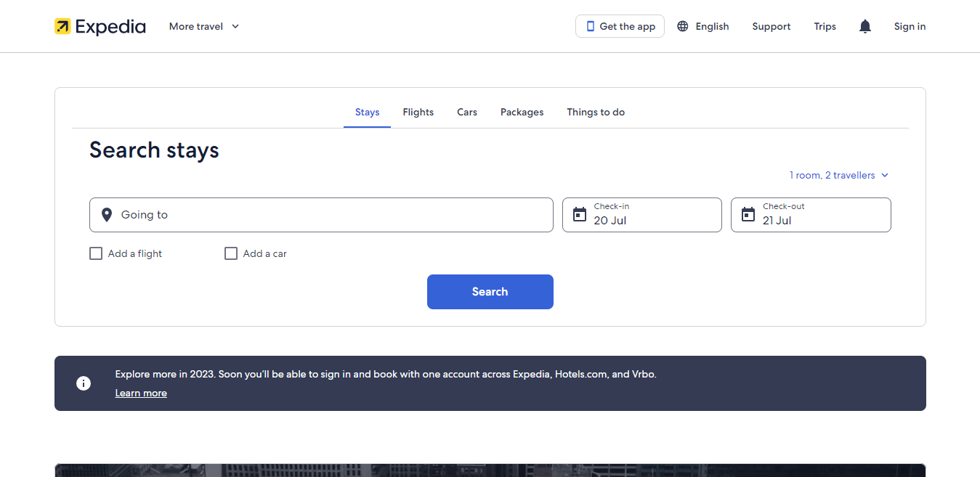Open the Check-in calendar icon
Image resolution: width=980 pixels, height=477 pixels.
point(580,214)
